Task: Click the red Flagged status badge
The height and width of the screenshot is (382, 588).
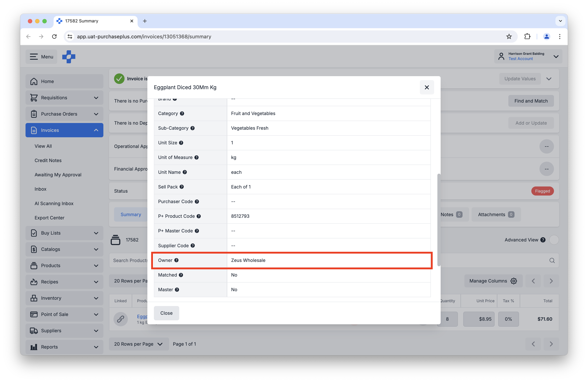Action: point(542,191)
